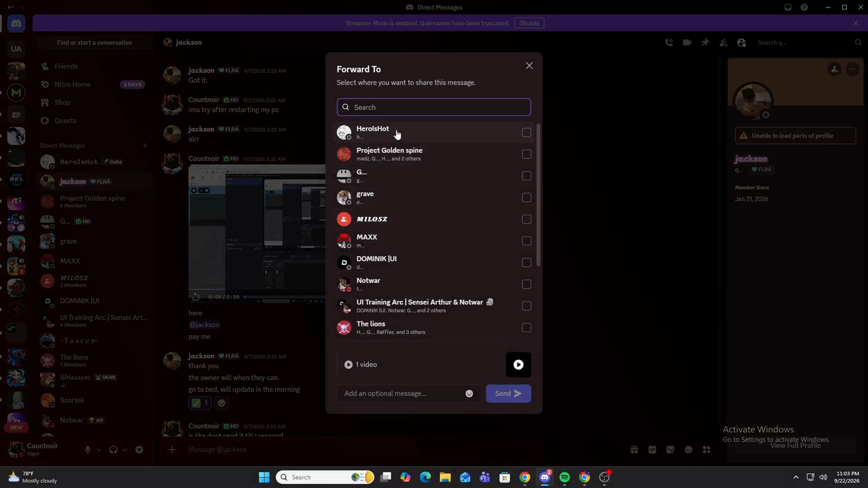
Task: Open pinned messages icon
Action: [x=705, y=43]
